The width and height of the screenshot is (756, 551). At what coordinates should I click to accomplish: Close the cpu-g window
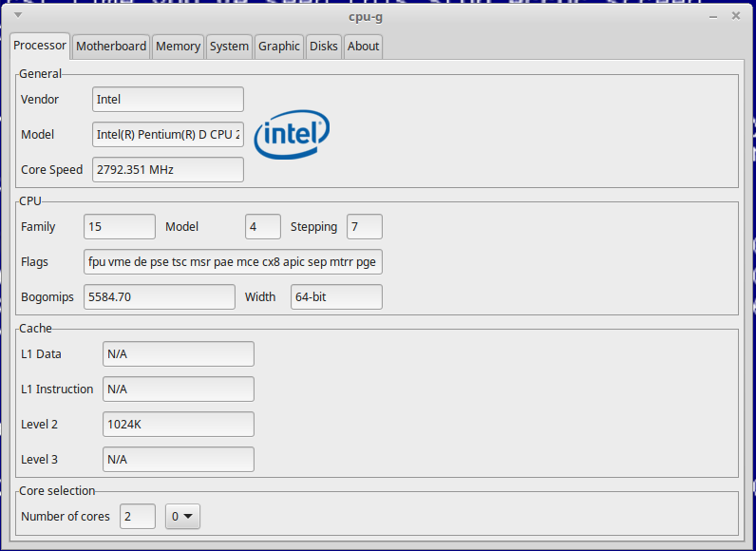pos(736,16)
